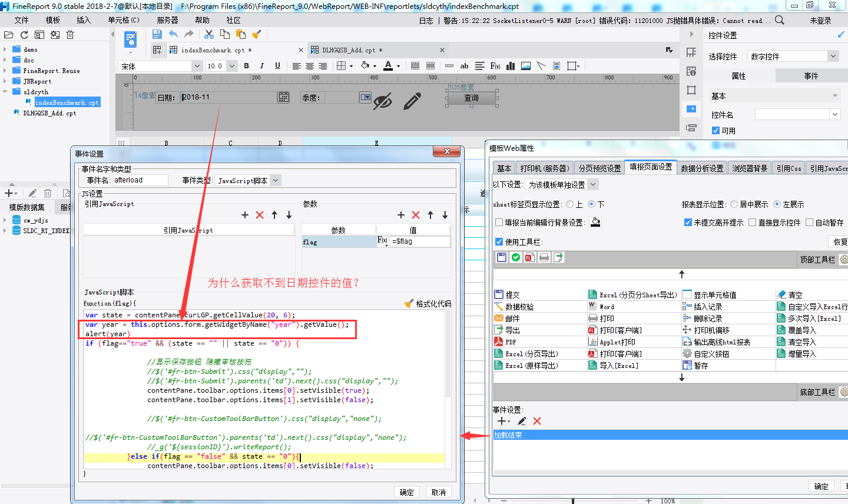Click the trash icon in file panel
This screenshot has width=848, height=504.
point(70,35)
